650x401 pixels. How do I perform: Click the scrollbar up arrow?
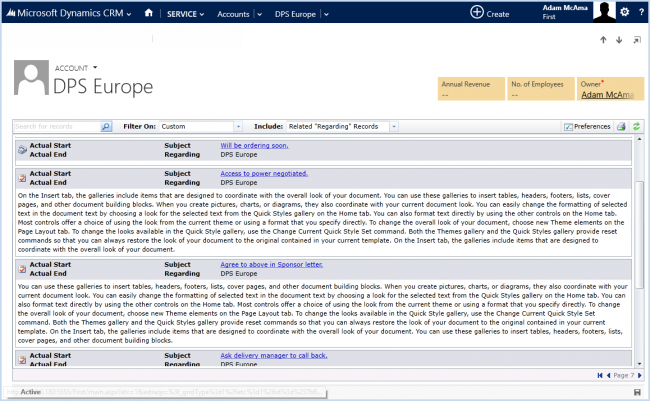pyautogui.click(x=639, y=139)
